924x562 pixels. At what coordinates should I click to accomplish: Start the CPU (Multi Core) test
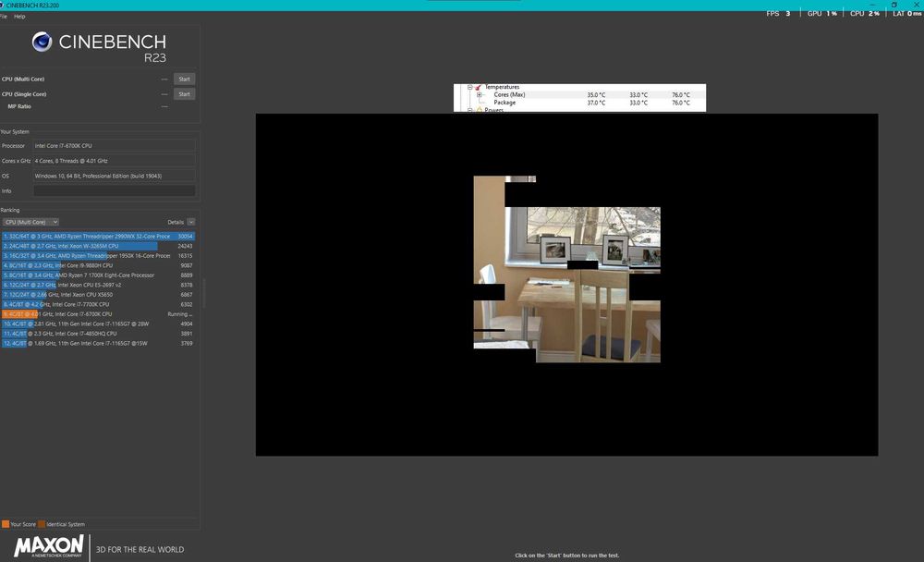185,79
